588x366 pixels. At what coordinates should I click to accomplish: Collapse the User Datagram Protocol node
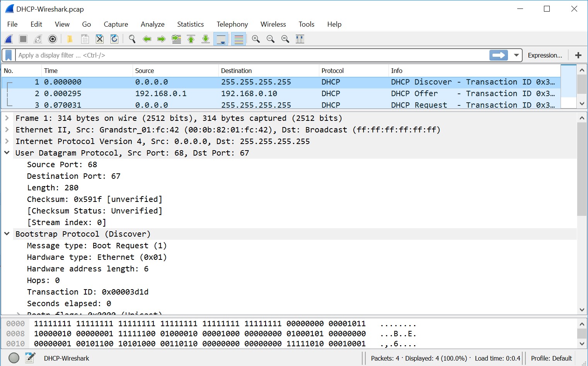point(7,153)
